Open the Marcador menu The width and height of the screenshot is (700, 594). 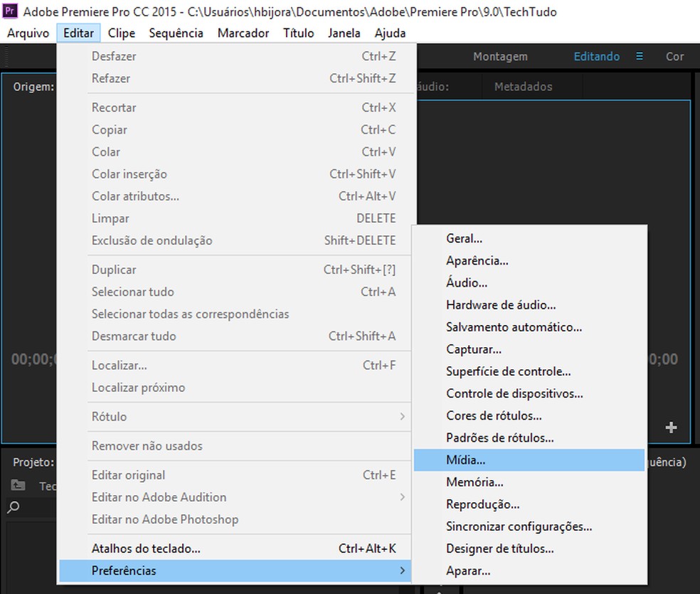pos(243,33)
